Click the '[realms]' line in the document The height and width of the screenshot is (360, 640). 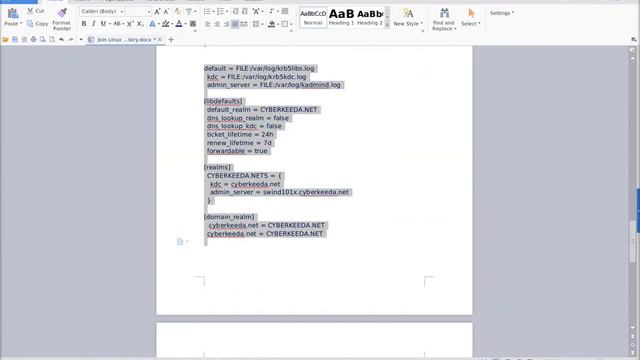click(x=217, y=167)
